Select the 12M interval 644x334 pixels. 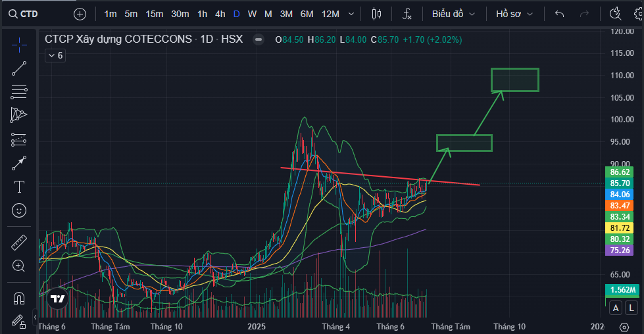click(330, 14)
